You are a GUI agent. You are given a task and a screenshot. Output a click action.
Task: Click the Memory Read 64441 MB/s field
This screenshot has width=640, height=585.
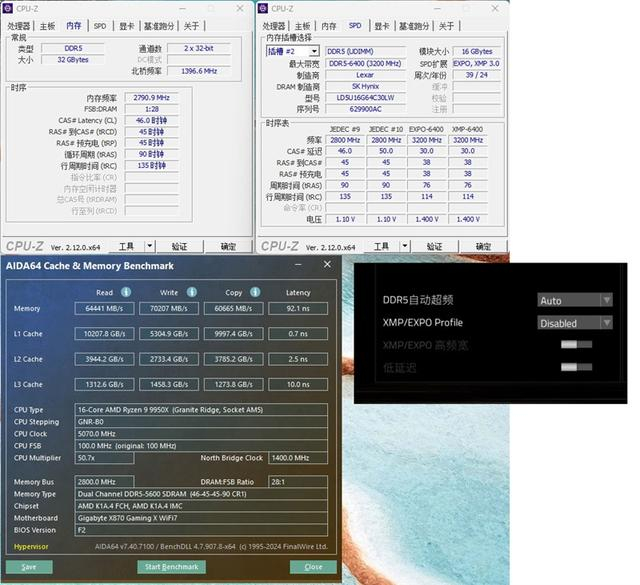(x=104, y=309)
